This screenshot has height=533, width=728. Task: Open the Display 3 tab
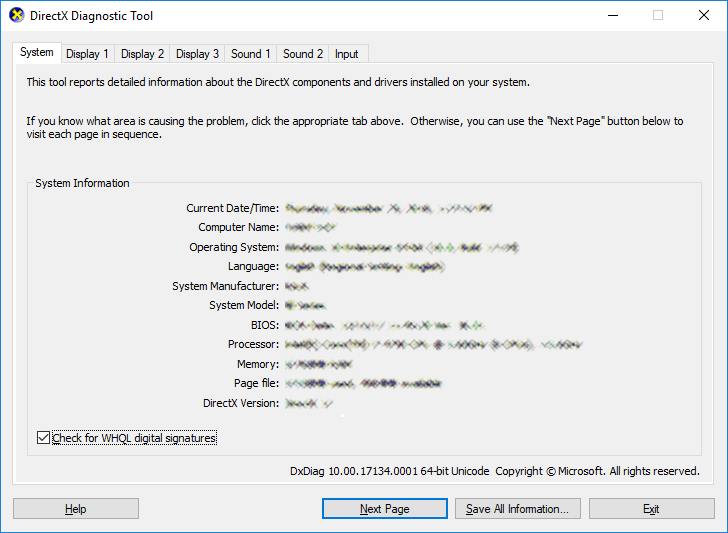click(x=197, y=54)
